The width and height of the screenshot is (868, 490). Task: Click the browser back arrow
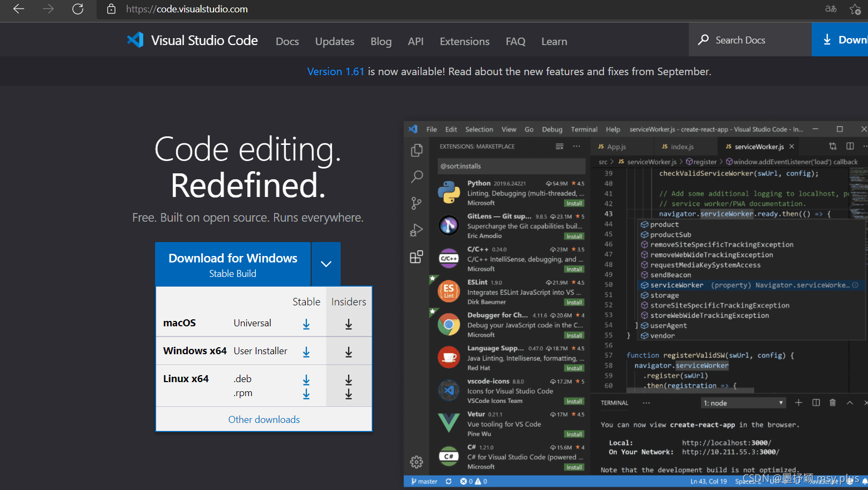19,9
